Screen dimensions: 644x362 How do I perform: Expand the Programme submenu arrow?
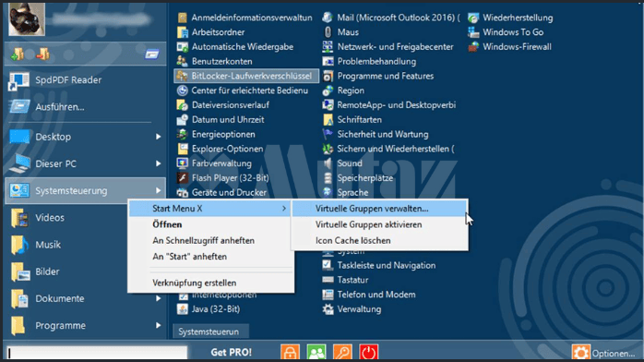[158, 325]
